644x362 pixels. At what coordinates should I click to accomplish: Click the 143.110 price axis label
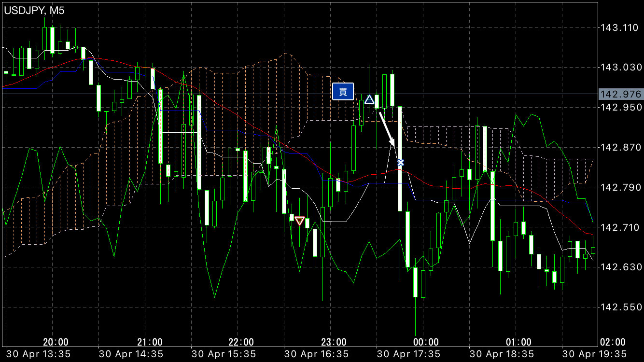[x=620, y=28]
